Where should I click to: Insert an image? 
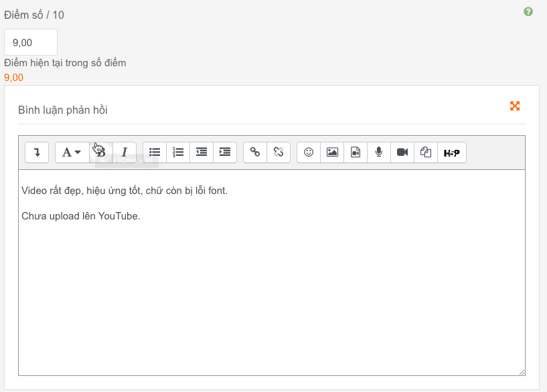(x=332, y=153)
